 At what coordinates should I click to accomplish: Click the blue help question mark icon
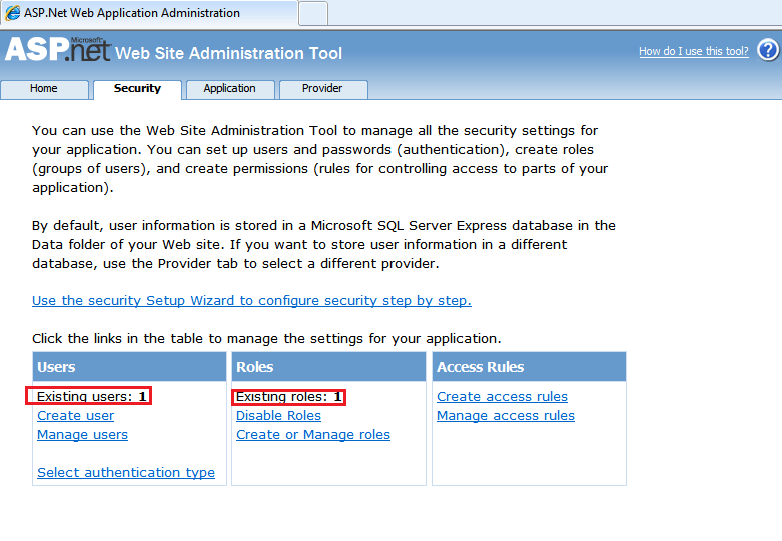767,50
